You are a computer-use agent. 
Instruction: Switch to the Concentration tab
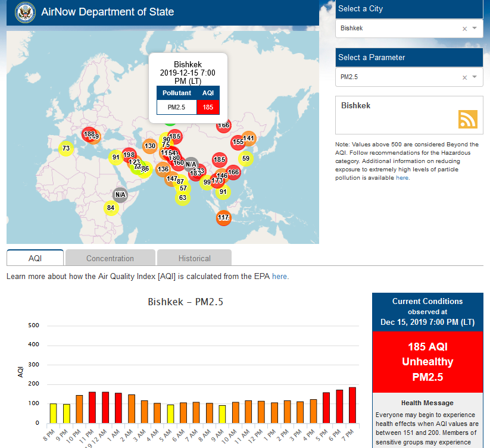[110, 258]
